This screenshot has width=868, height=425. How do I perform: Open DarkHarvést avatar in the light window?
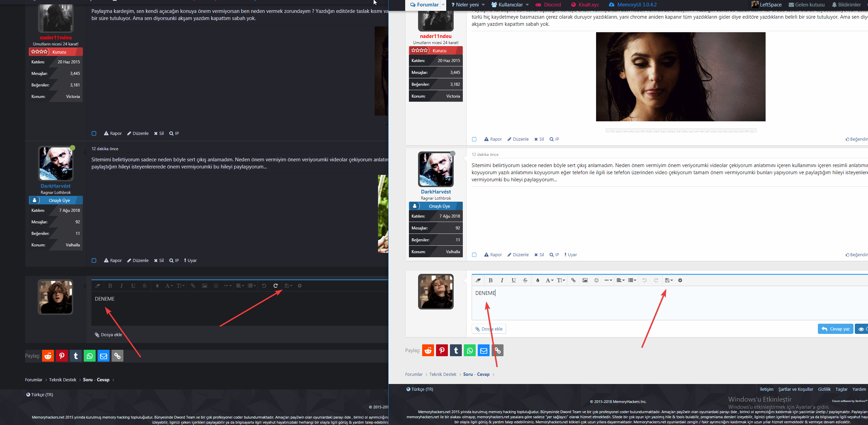[x=436, y=169]
